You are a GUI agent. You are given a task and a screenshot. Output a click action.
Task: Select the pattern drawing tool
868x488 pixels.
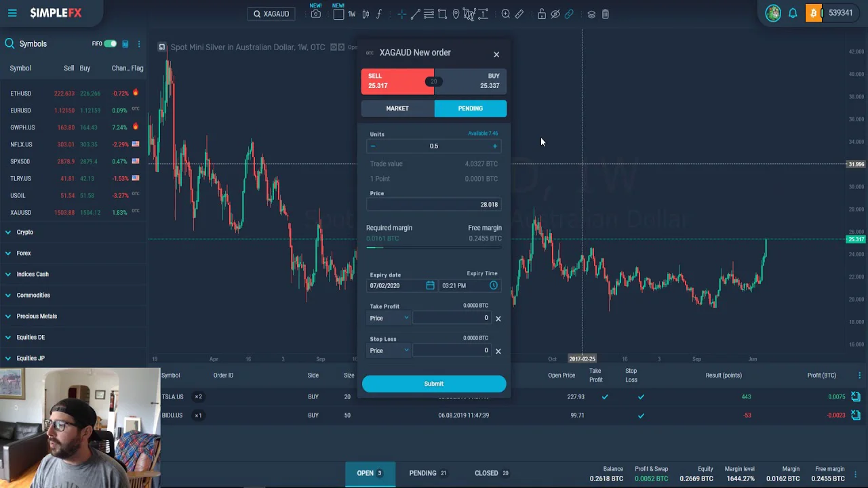coord(469,14)
